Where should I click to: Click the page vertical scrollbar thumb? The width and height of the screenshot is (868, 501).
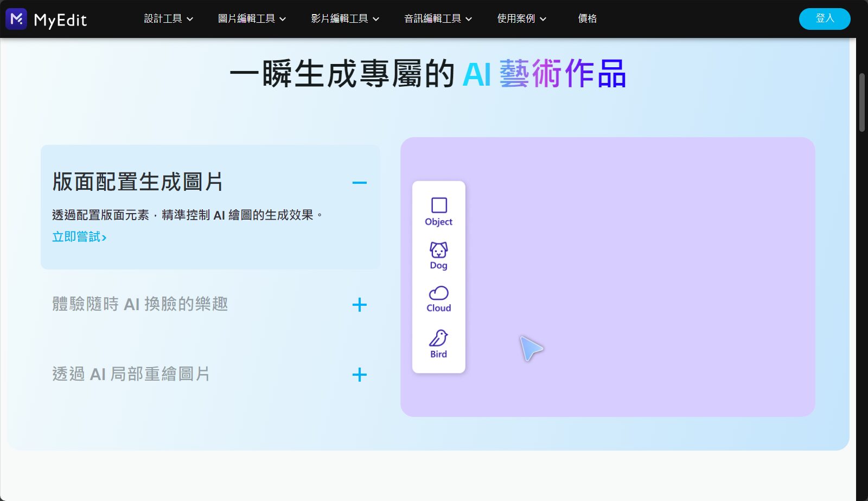(862, 102)
